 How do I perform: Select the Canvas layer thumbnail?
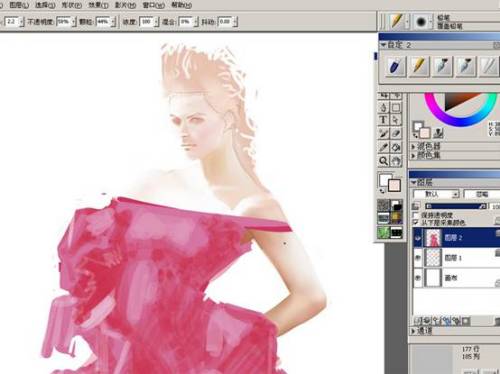coord(432,278)
